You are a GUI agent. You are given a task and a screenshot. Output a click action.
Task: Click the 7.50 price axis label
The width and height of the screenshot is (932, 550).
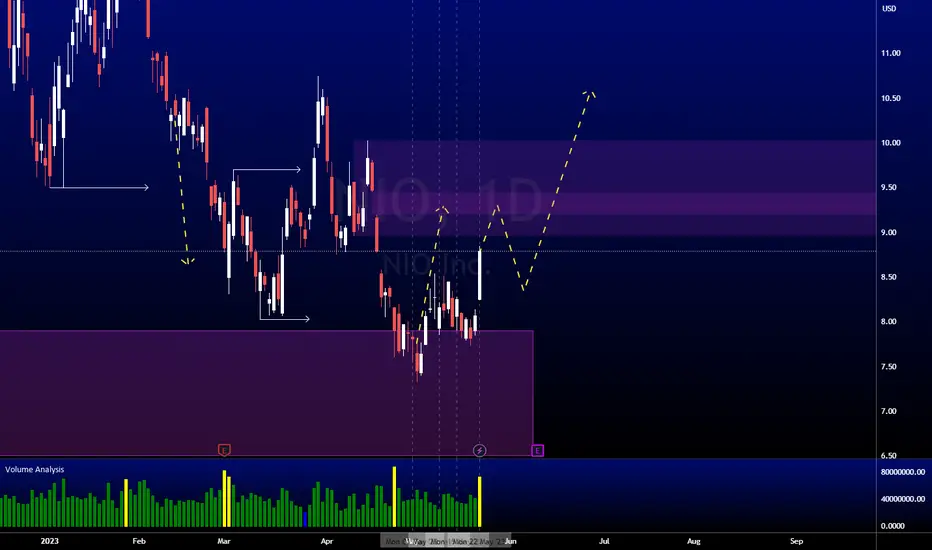[x=889, y=367]
